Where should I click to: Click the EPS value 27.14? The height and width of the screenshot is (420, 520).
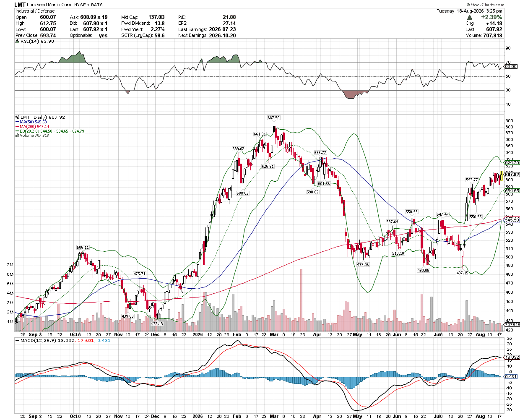coord(229,23)
